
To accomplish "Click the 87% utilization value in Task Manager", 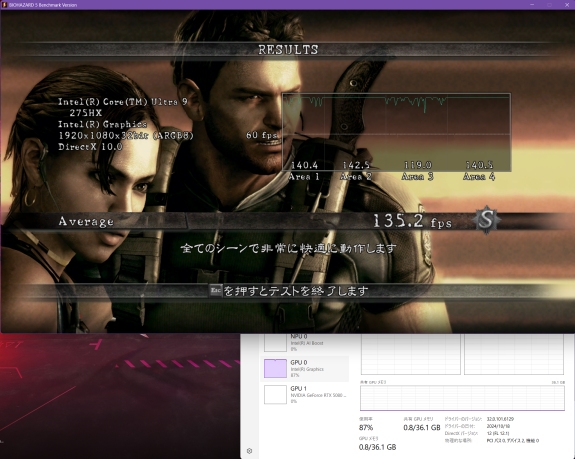I will (366, 427).
